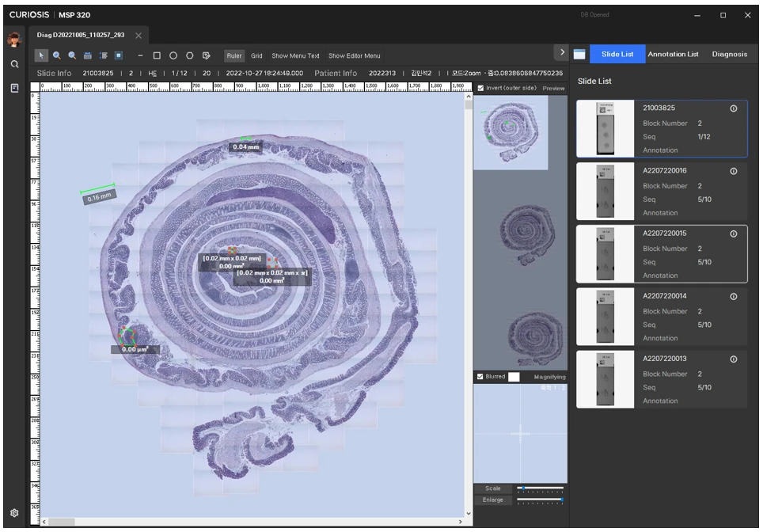
Task: Select the 0.00 µm² polygon annotation label
Action: click(135, 349)
